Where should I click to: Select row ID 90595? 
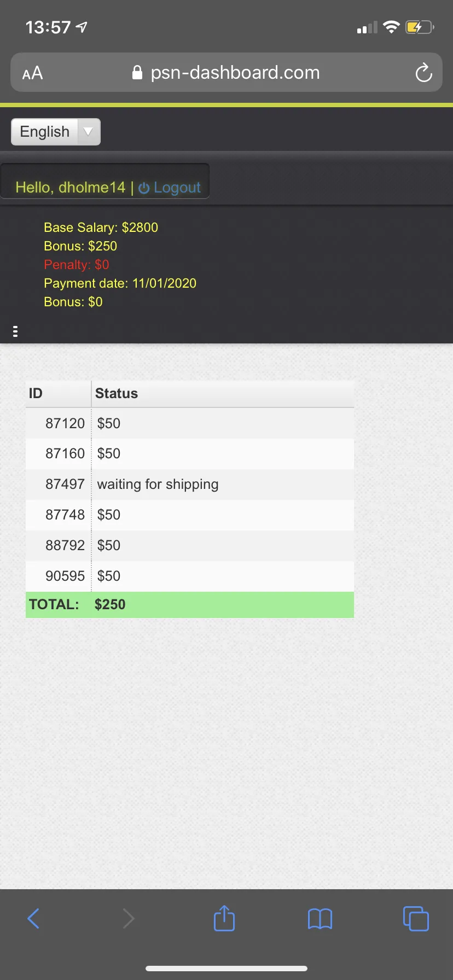click(190, 576)
